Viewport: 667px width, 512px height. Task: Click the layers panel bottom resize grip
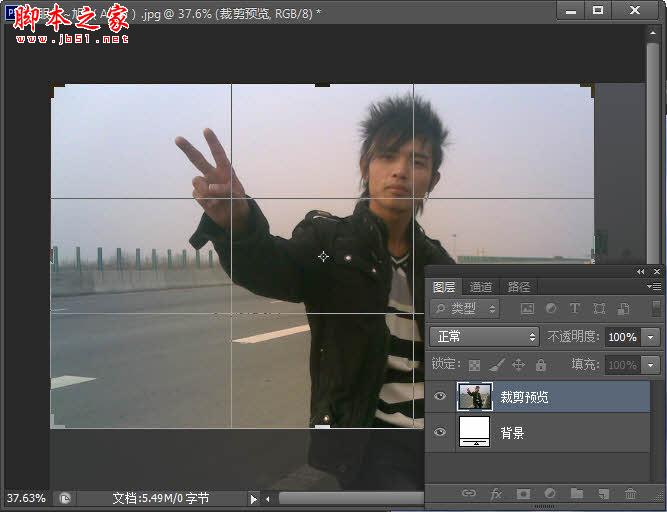[x=544, y=506]
